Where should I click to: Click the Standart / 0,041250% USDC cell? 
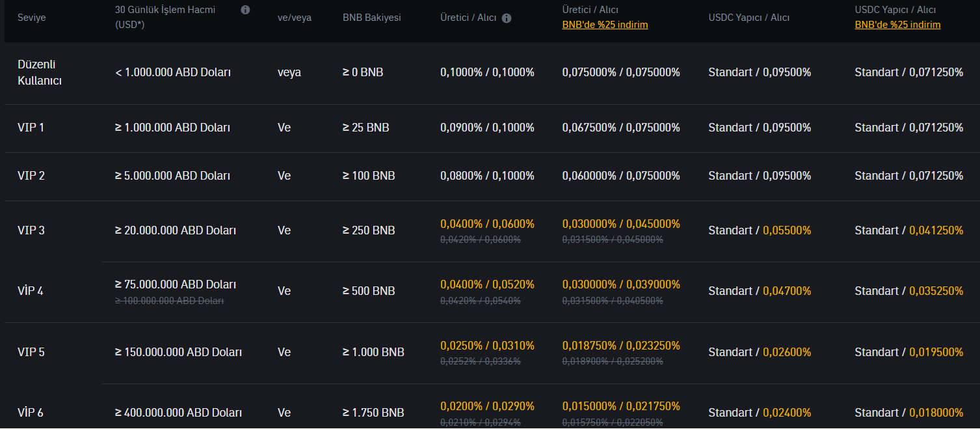click(x=909, y=230)
